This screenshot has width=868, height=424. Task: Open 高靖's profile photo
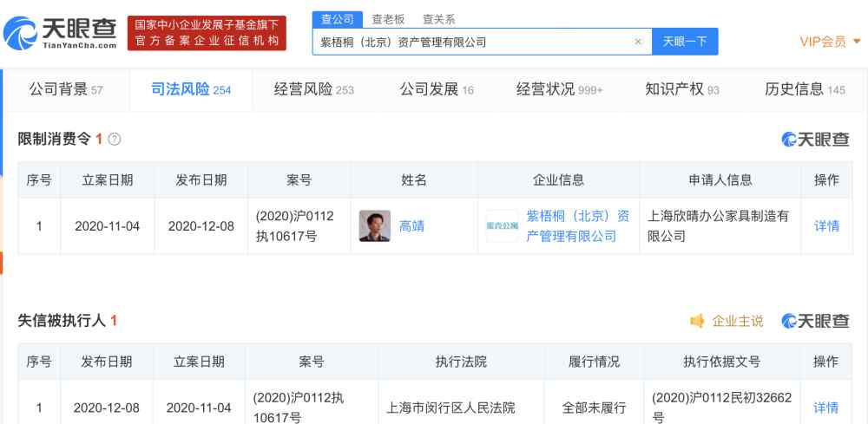tap(375, 226)
